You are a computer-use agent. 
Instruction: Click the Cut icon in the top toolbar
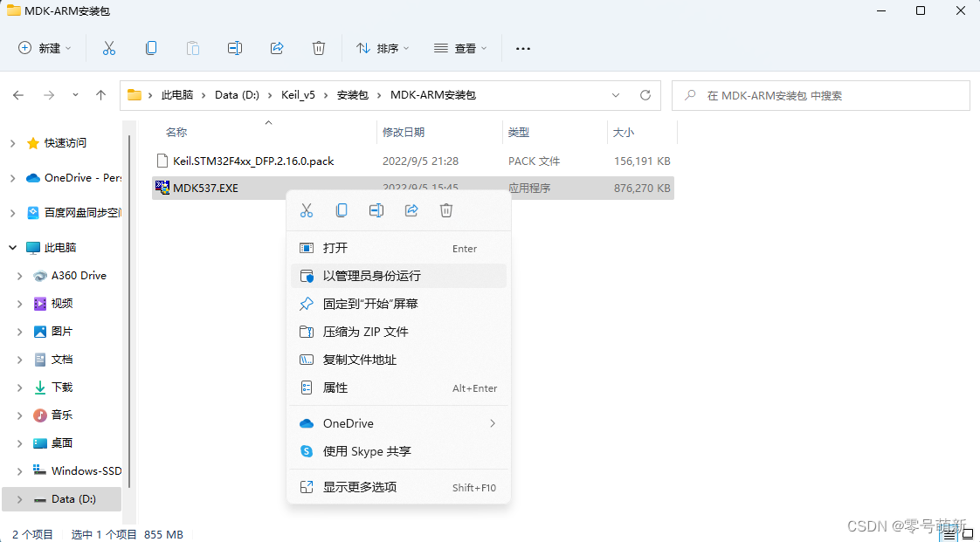pos(109,48)
